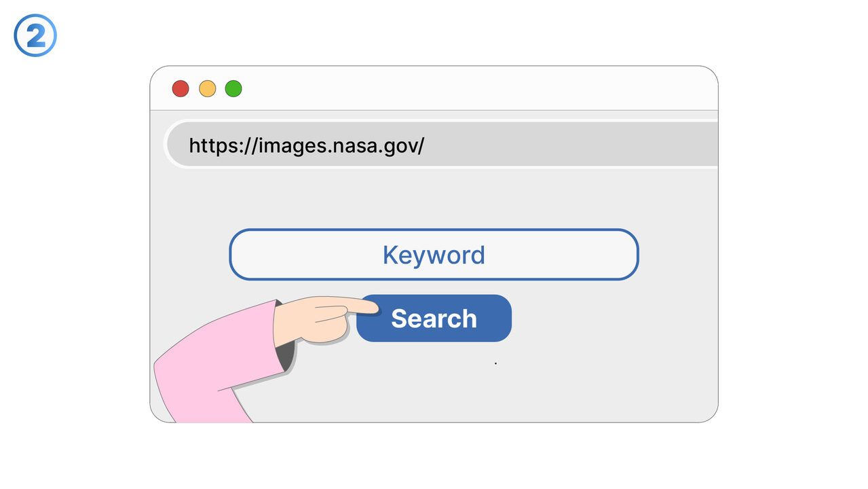Click the blank page area right of Search
The width and height of the screenshot is (868, 489).
tap(611, 319)
